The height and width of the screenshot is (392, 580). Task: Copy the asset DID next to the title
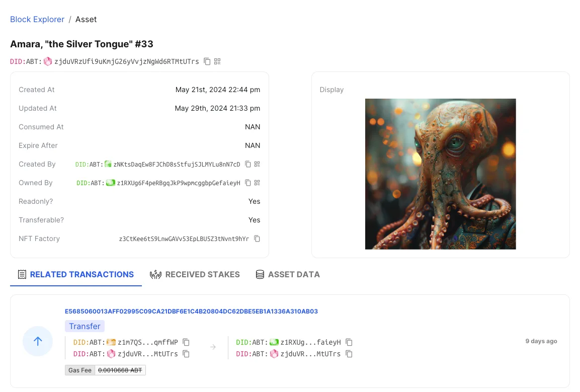click(207, 61)
